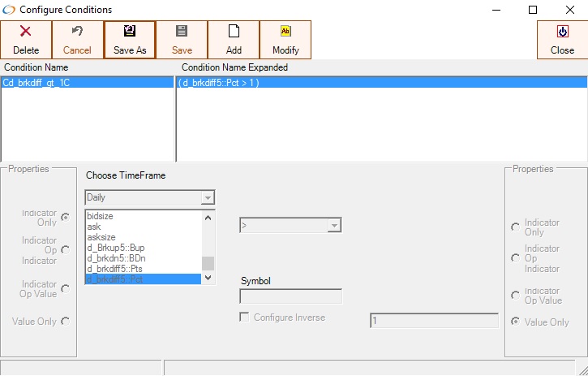Click the Delete red X icon
Viewport: 588px width, 376px height.
(26, 32)
